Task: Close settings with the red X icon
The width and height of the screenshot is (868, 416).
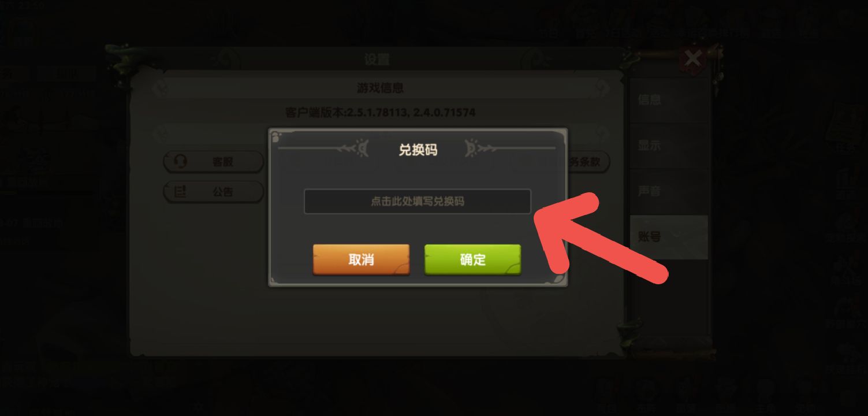Action: 692,59
